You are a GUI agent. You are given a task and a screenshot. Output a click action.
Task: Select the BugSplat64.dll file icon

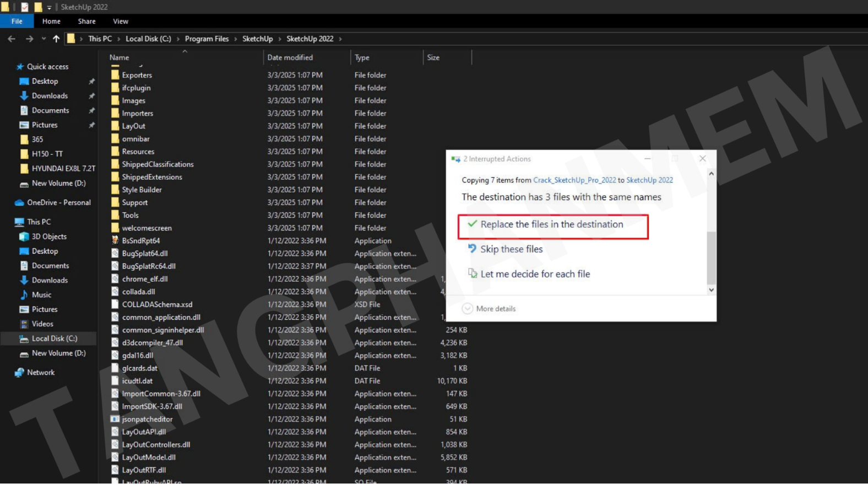click(115, 253)
